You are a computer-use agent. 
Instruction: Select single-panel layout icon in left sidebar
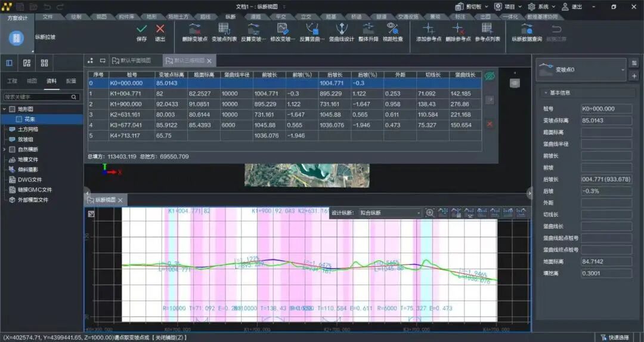(9, 63)
